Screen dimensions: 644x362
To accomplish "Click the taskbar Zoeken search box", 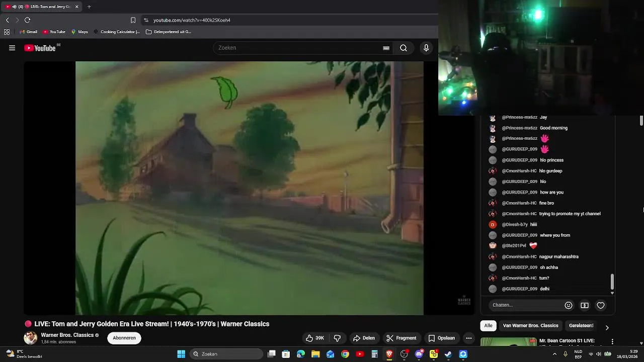I will tap(227, 354).
